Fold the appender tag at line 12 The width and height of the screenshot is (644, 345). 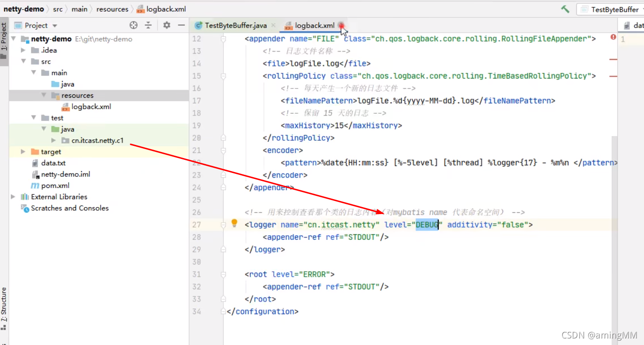pos(223,39)
